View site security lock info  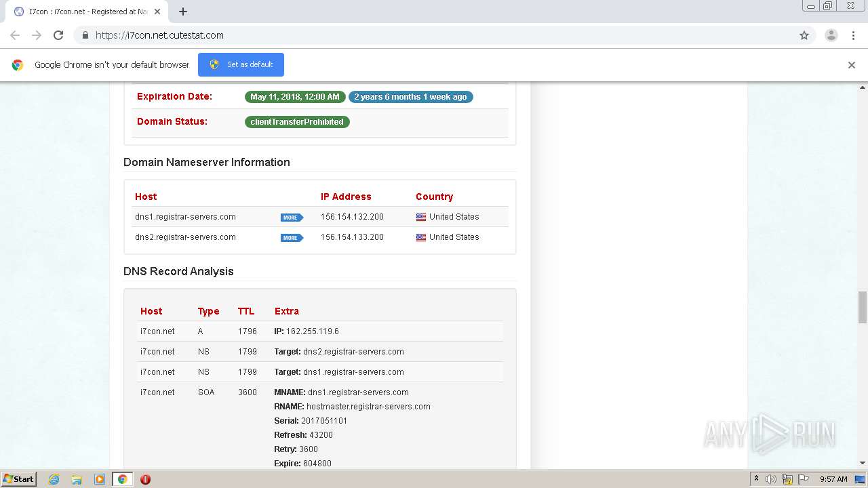[85, 35]
